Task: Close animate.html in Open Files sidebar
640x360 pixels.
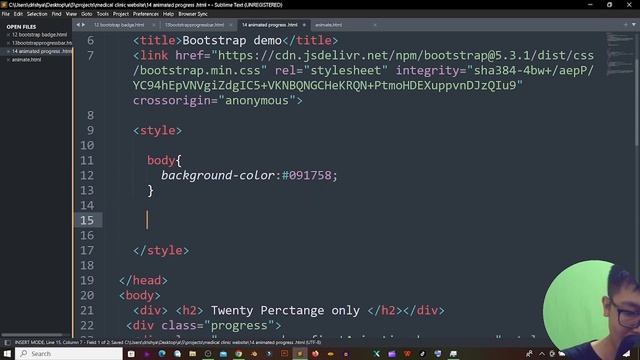Action: tap(8, 60)
